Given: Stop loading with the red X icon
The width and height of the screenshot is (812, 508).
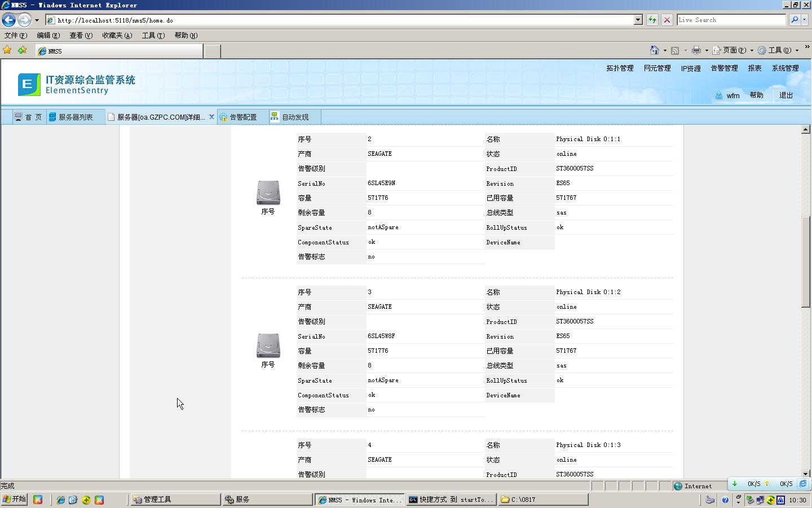Looking at the screenshot, I should point(667,20).
